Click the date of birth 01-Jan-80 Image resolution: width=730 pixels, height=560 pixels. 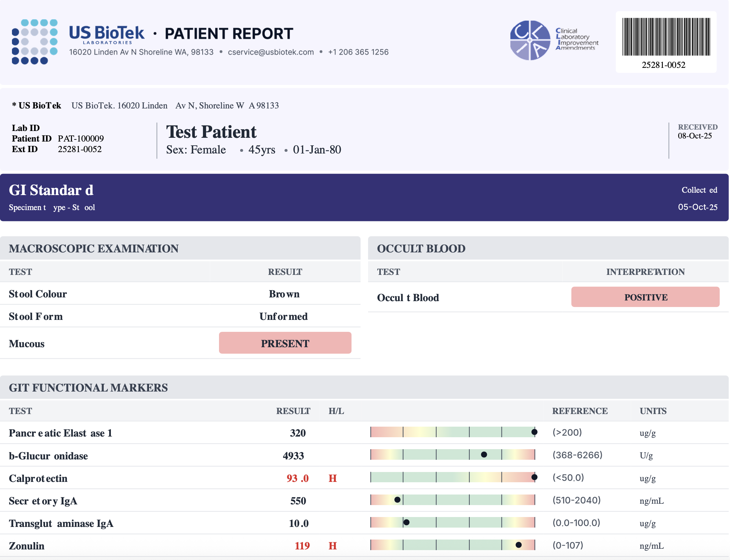click(x=317, y=150)
